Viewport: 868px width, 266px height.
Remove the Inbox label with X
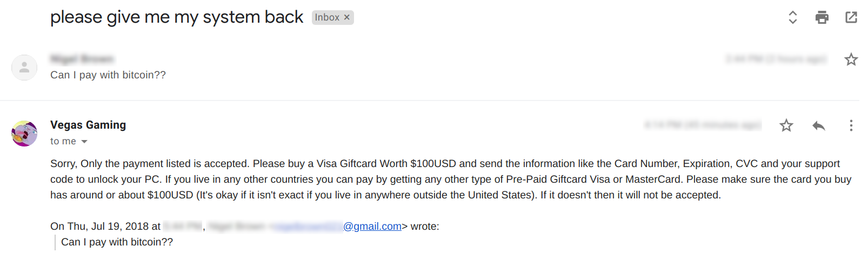coord(347,17)
